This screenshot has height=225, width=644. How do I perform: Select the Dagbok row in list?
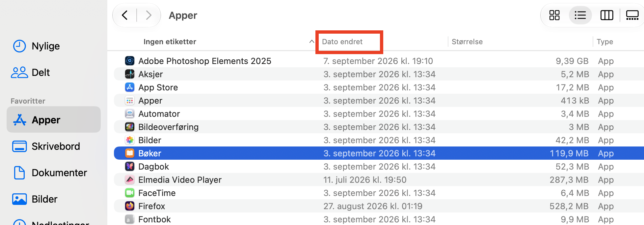click(379, 166)
